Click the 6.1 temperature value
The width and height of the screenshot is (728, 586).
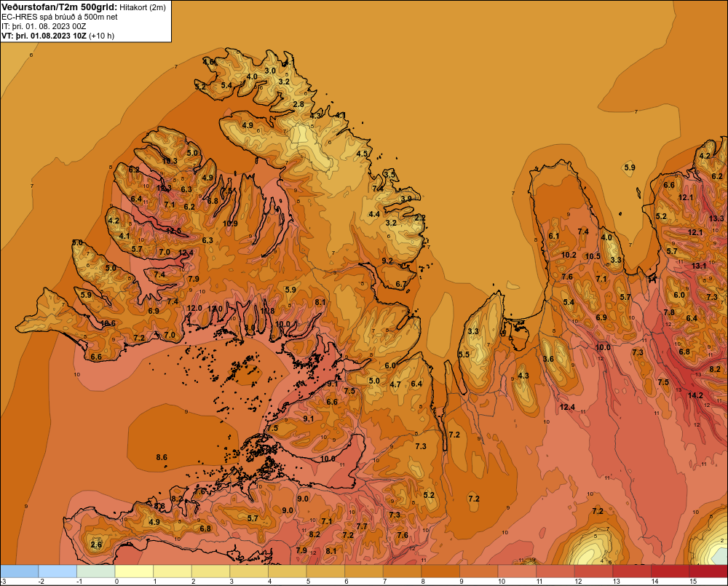coord(554,236)
